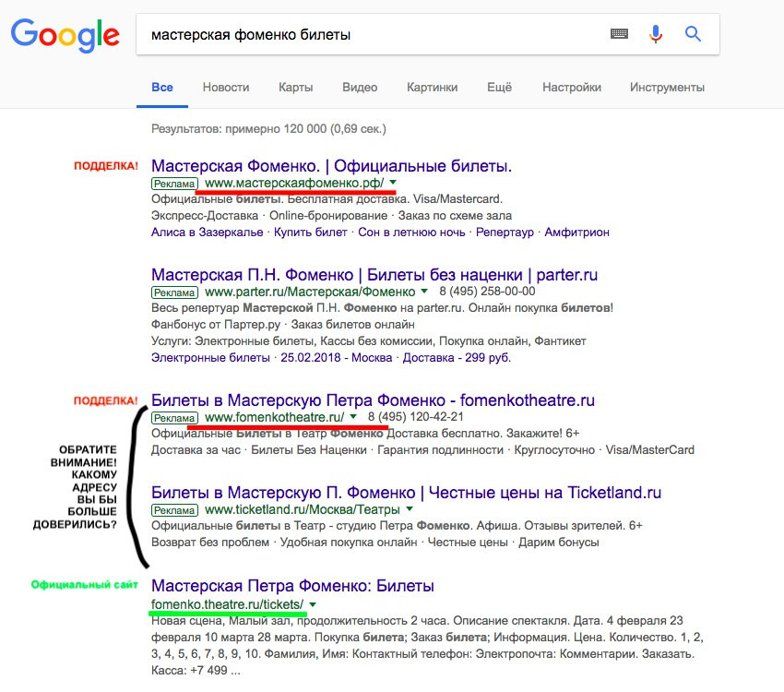Viewport: 784px width, 692px height.
Task: Switch to the Видео tab
Action: [x=360, y=87]
